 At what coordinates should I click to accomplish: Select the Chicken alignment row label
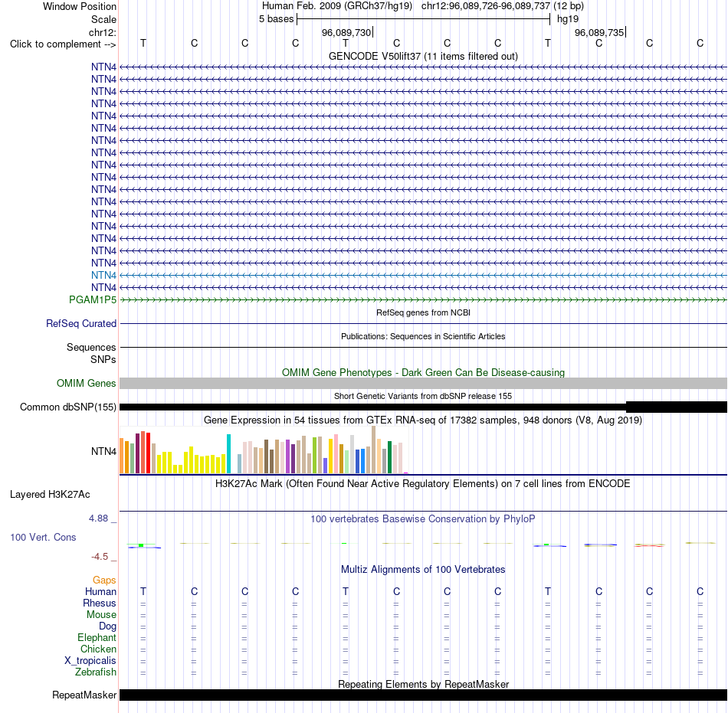coord(98,649)
